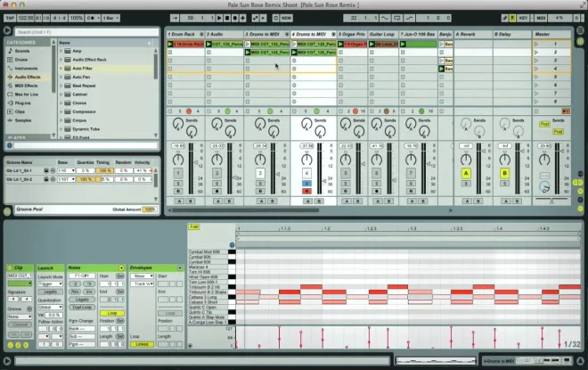
Task: Launch the Drum Rack clip play icon
Action: (170, 45)
